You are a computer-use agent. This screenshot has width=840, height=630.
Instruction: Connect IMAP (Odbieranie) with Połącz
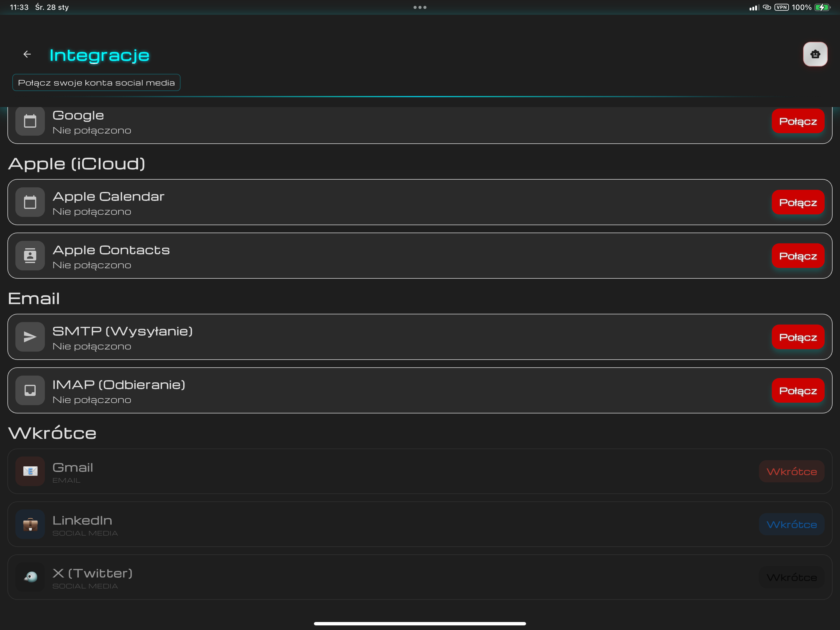(798, 391)
